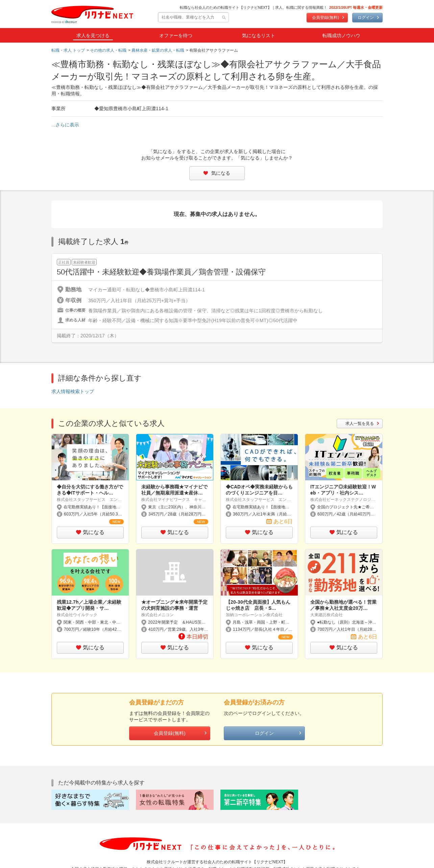
Task: Click the blue ログイン button in lower panel
Action: pos(264,733)
